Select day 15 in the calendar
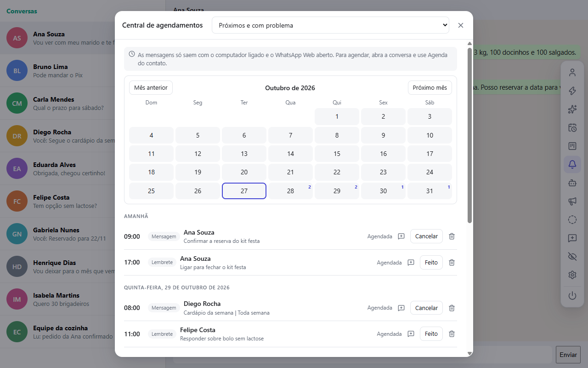 (x=337, y=154)
